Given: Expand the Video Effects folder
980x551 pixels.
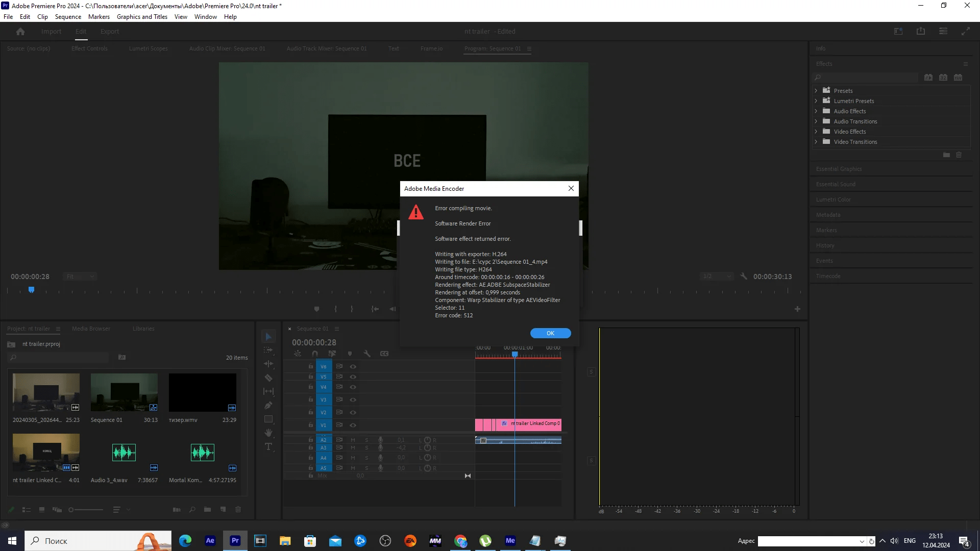Looking at the screenshot, I should [816, 131].
